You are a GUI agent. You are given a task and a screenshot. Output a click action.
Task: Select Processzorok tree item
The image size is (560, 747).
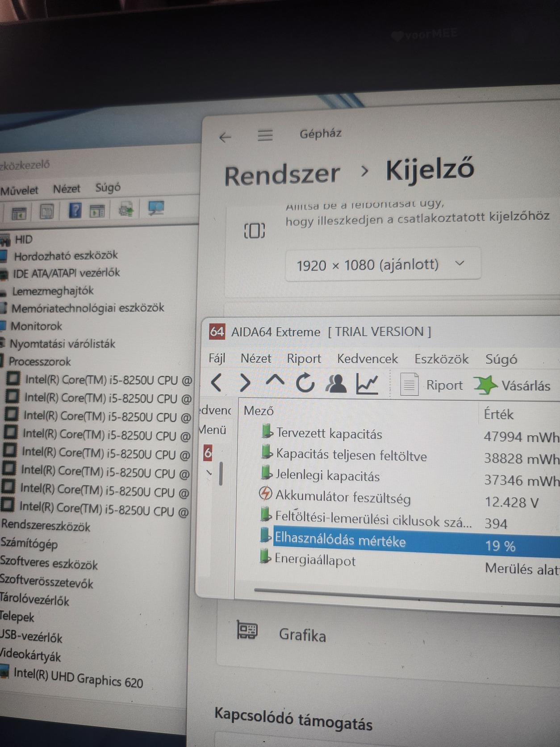click(39, 361)
